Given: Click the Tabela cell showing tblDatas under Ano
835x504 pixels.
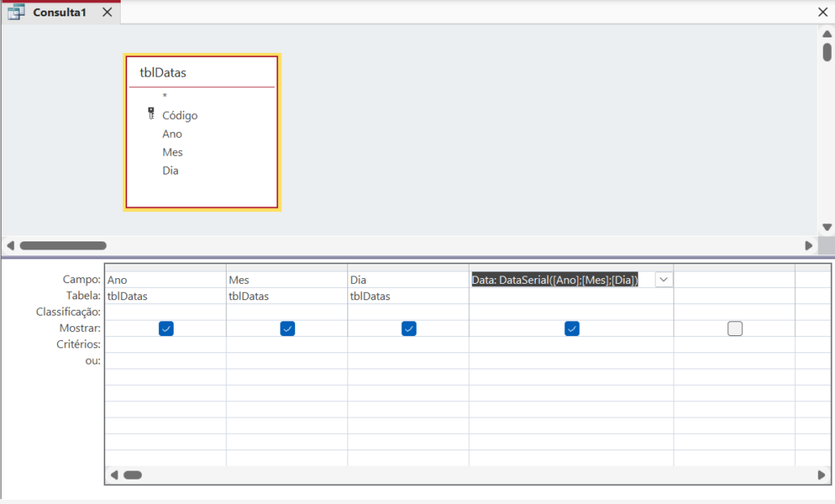Looking at the screenshot, I should coord(166,296).
